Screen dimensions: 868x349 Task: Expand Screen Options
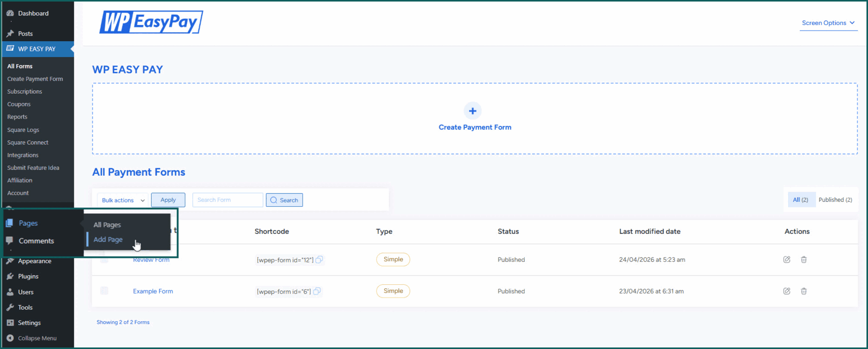point(828,23)
